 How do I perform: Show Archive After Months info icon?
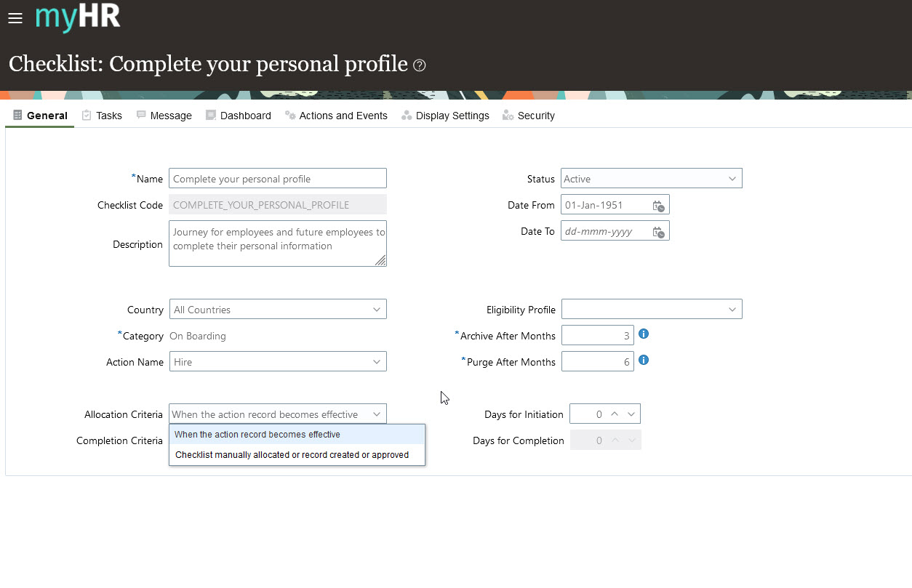643,334
